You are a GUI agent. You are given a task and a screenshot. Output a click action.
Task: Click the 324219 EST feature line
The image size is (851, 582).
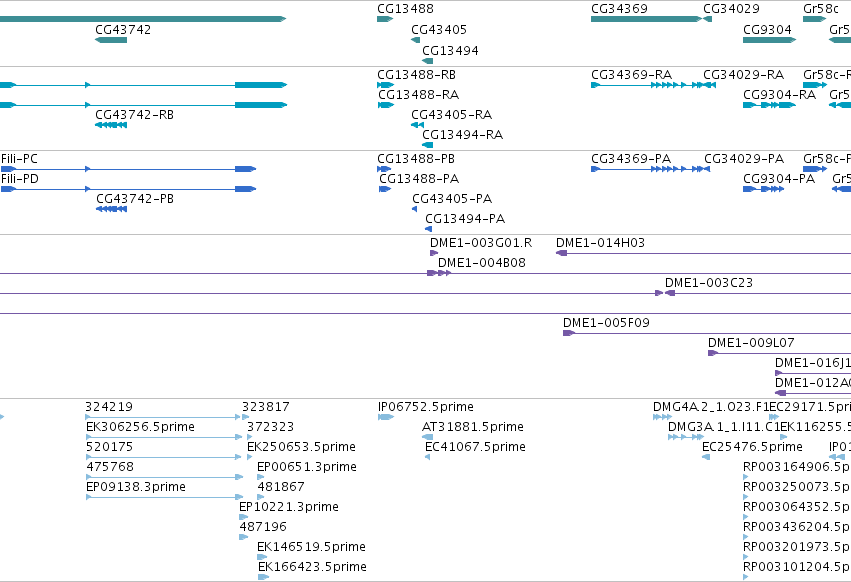pyautogui.click(x=163, y=417)
